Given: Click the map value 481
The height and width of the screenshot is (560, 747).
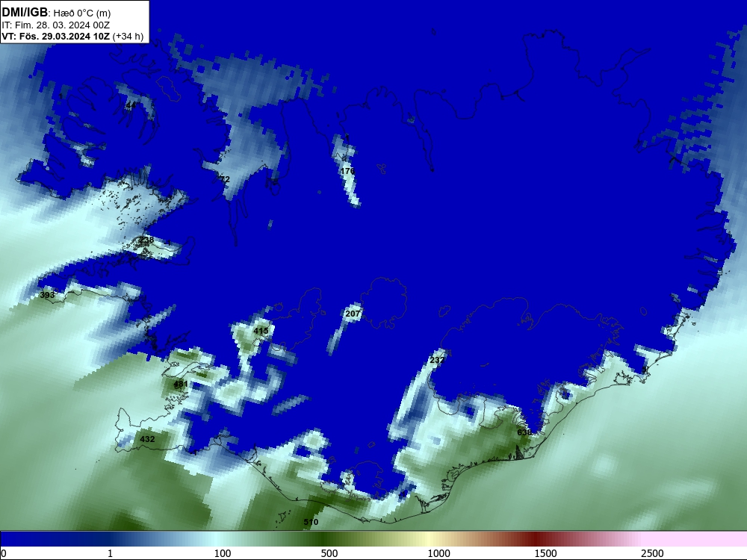Looking at the screenshot, I should 181,383.
